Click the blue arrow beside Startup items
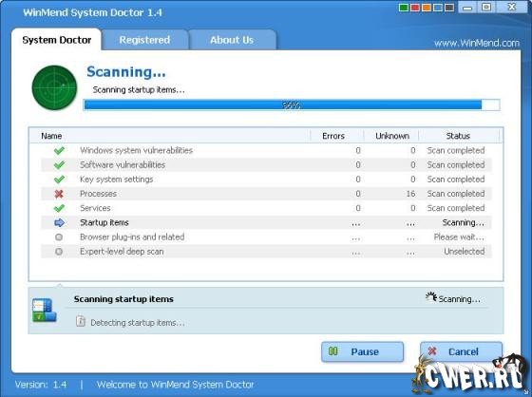 point(59,222)
